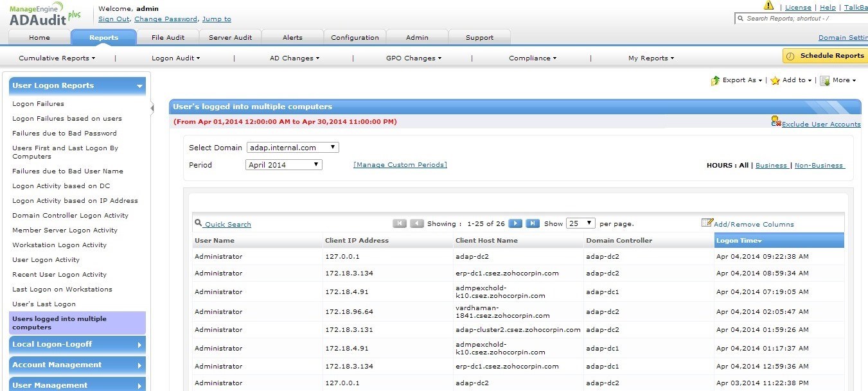Click the search box magnifier icon
This screenshot has width=868, height=391.
[x=740, y=19]
